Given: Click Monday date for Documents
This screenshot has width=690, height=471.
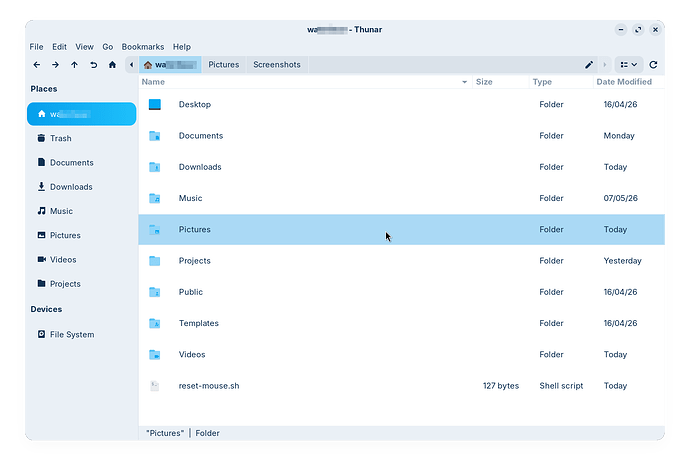Looking at the screenshot, I should [619, 136].
